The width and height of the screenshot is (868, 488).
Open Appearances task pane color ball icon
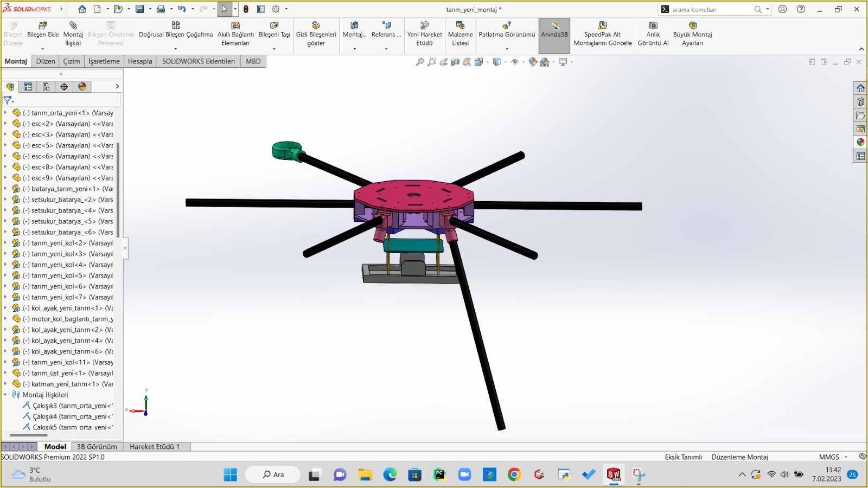click(860, 142)
